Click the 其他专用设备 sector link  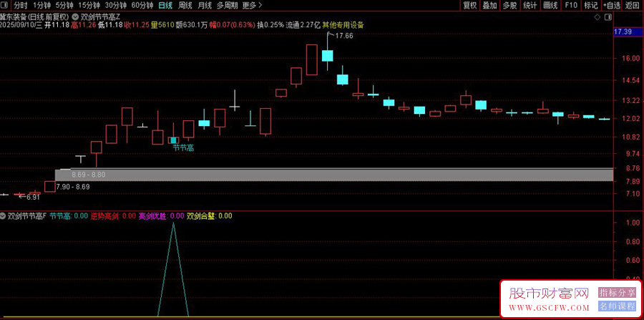click(x=343, y=24)
